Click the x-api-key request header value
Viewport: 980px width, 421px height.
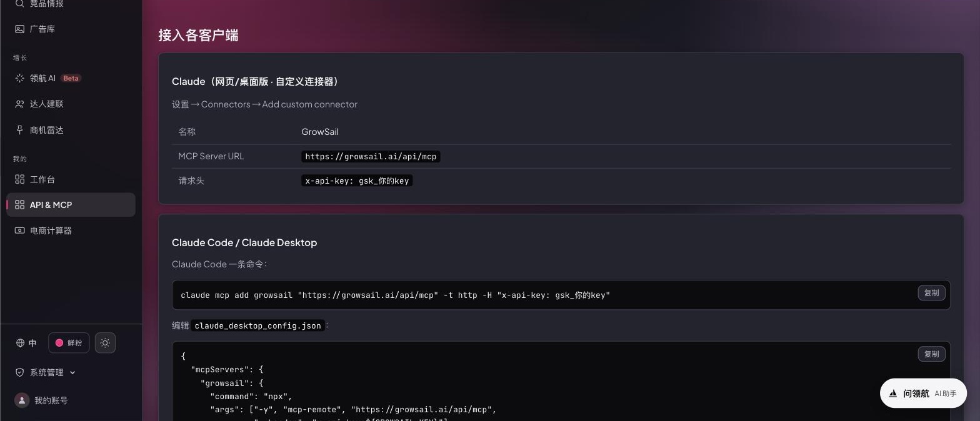pos(357,181)
